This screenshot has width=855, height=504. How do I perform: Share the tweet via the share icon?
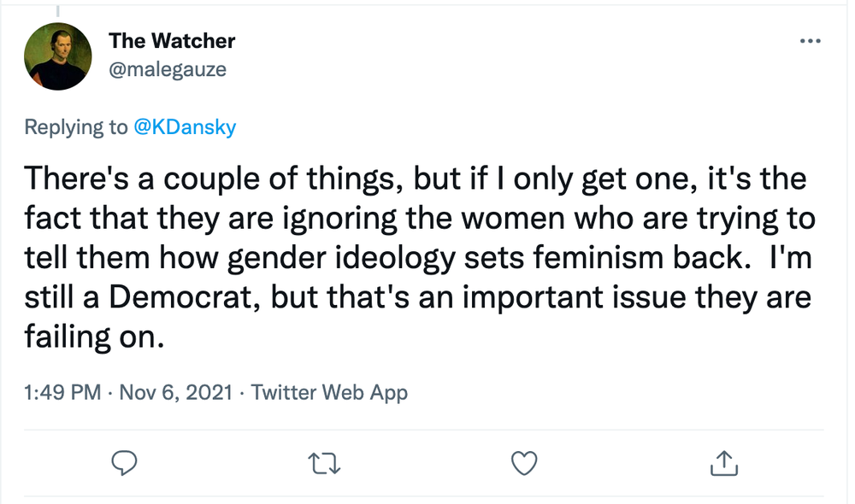tap(723, 463)
